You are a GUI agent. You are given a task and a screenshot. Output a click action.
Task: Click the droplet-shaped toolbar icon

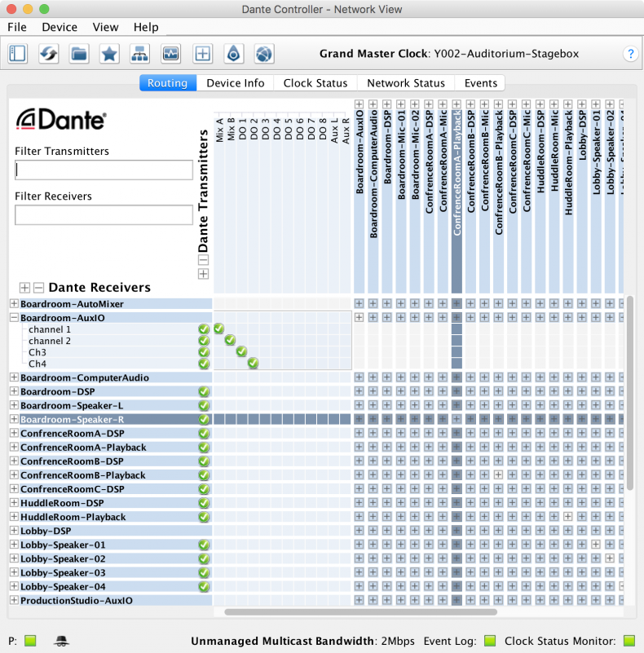coord(233,54)
